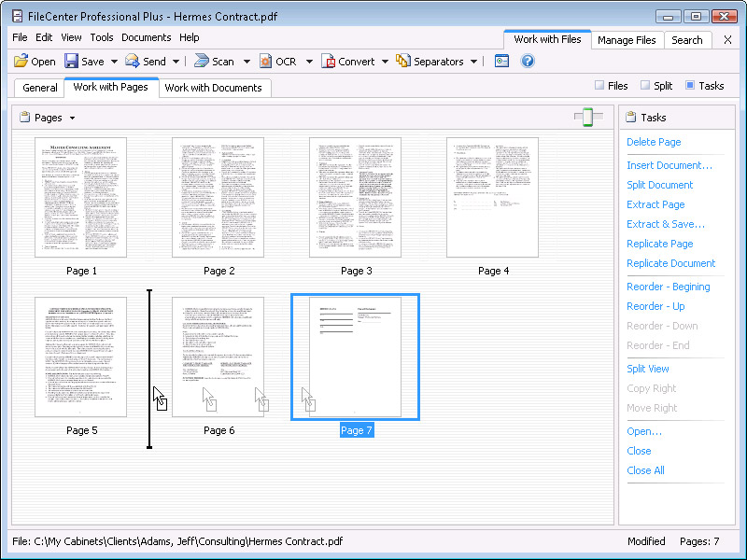The image size is (747, 560).
Task: Toggle the Split checkbox
Action: [645, 86]
